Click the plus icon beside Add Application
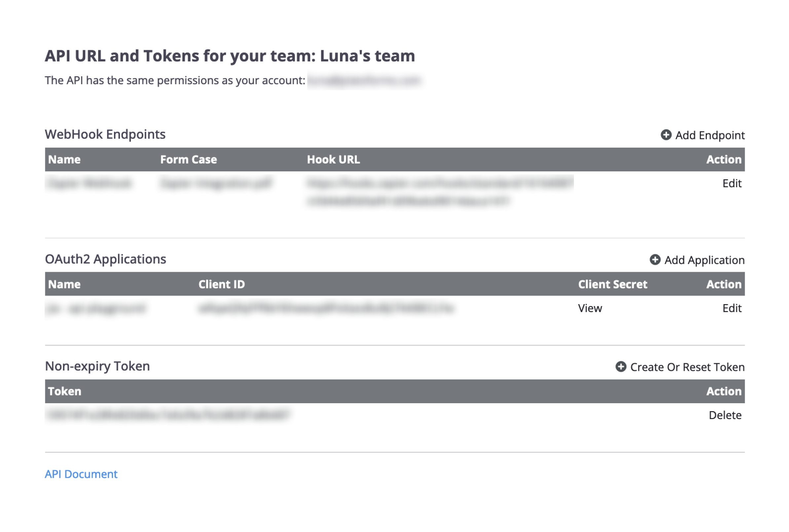This screenshot has height=532, width=789. coord(655,260)
